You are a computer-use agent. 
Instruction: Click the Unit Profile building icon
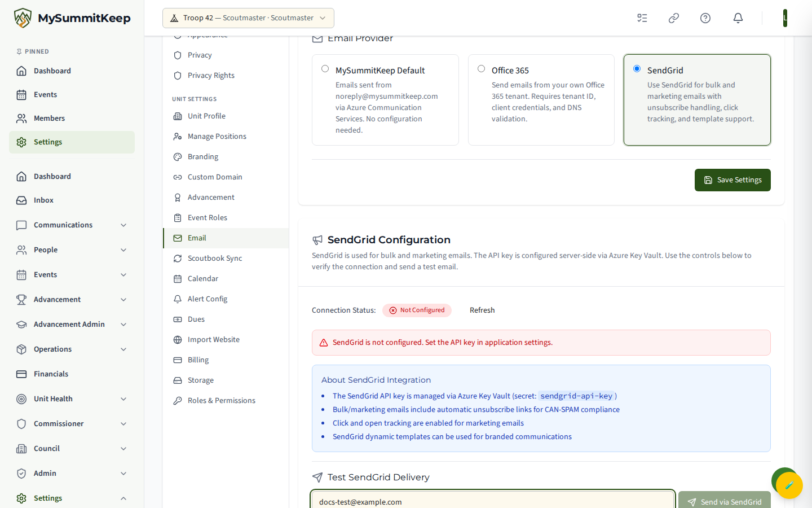click(178, 116)
